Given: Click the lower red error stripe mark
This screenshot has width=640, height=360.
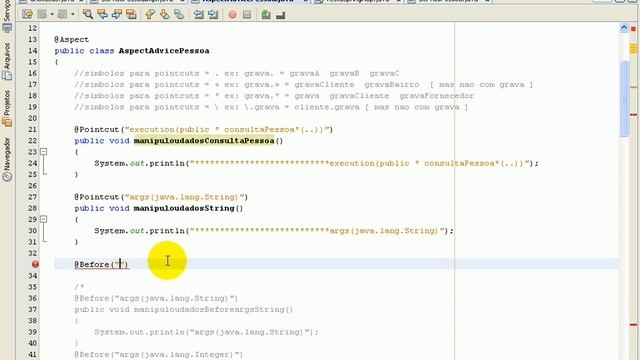Looking at the screenshot, I should (x=633, y=325).
